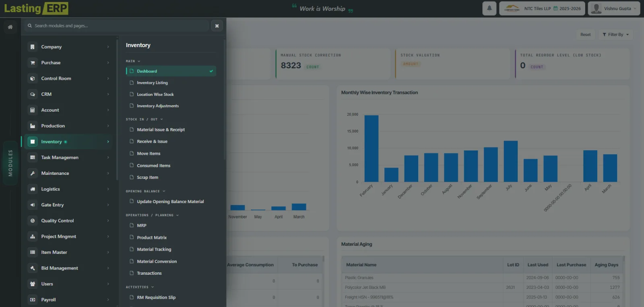Open Inventory Listing page
Image resolution: width=644 pixels, height=307 pixels.
pyautogui.click(x=152, y=83)
